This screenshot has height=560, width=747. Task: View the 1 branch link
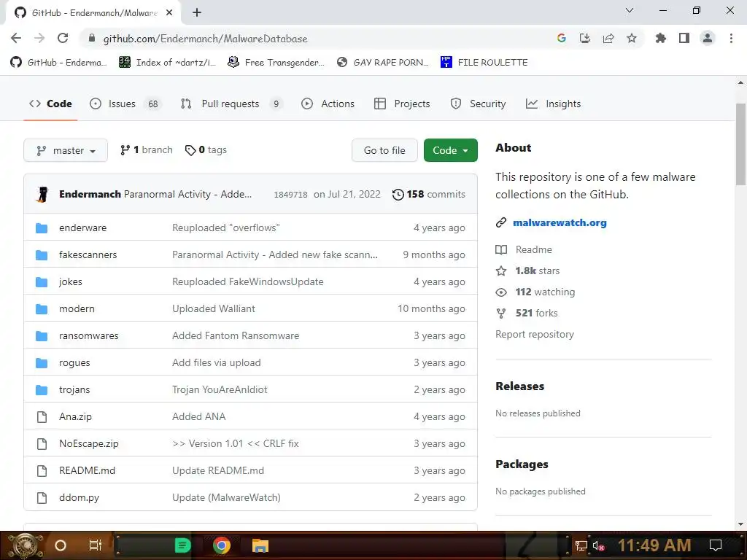coord(146,150)
